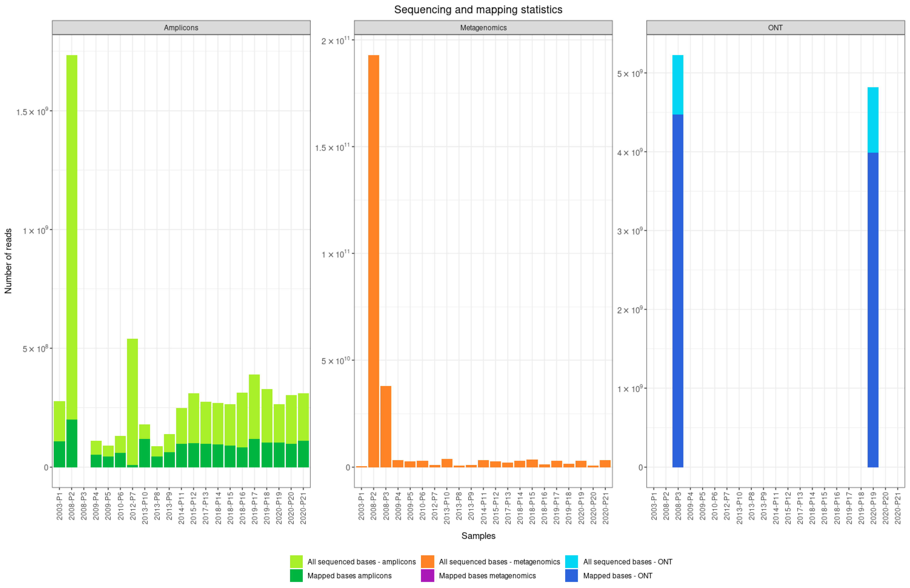Click the '2008-P3' x-axis label in Metagenomics

pyautogui.click(x=386, y=506)
